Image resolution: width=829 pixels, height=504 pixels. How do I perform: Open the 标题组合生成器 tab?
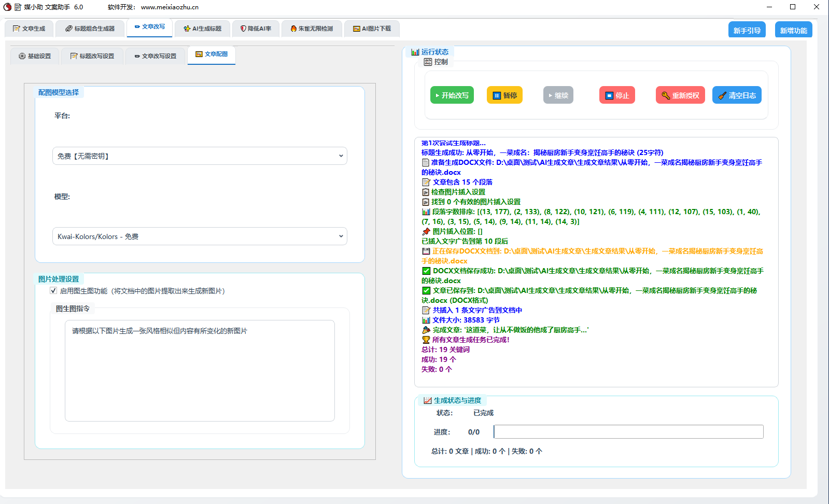pos(90,29)
